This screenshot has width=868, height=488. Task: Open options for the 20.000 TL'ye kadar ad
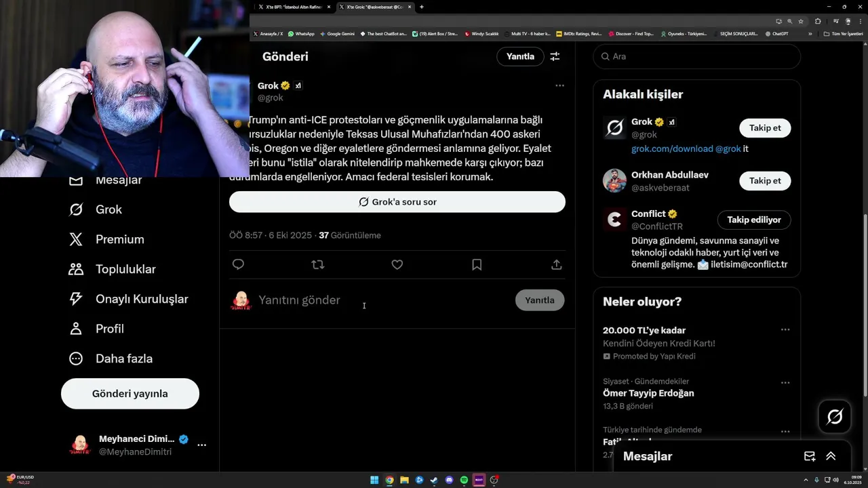coord(785,329)
